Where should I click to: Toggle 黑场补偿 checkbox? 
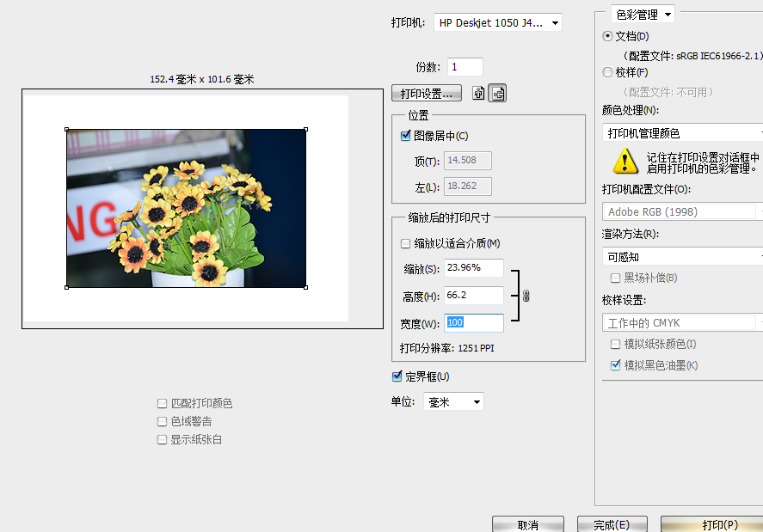coord(615,278)
